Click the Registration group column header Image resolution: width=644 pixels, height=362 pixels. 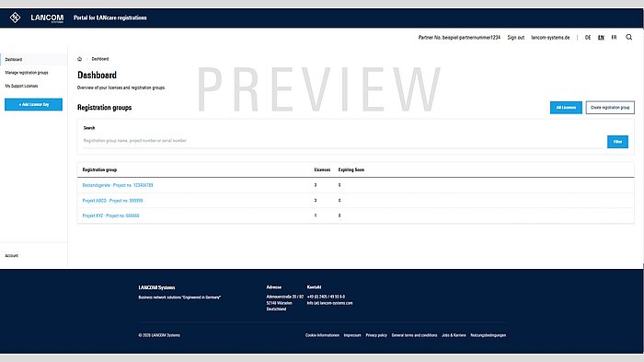(99, 169)
